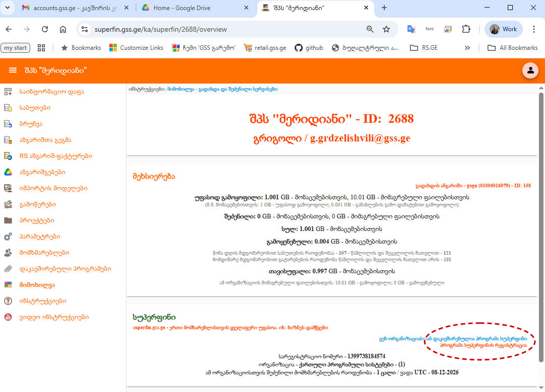Click the user profile avatar icon
Screen dimensions: 545x392
[530, 71]
